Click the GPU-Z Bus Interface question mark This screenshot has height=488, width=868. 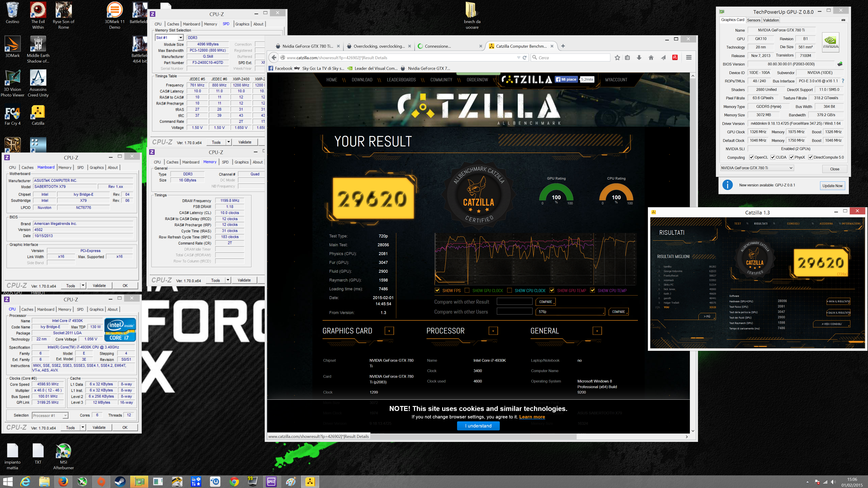(x=843, y=81)
